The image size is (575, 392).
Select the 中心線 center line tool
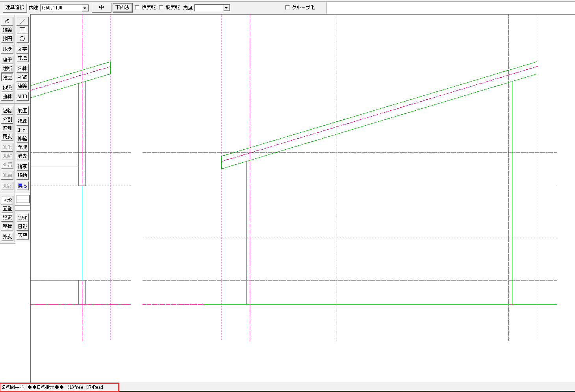(22, 77)
